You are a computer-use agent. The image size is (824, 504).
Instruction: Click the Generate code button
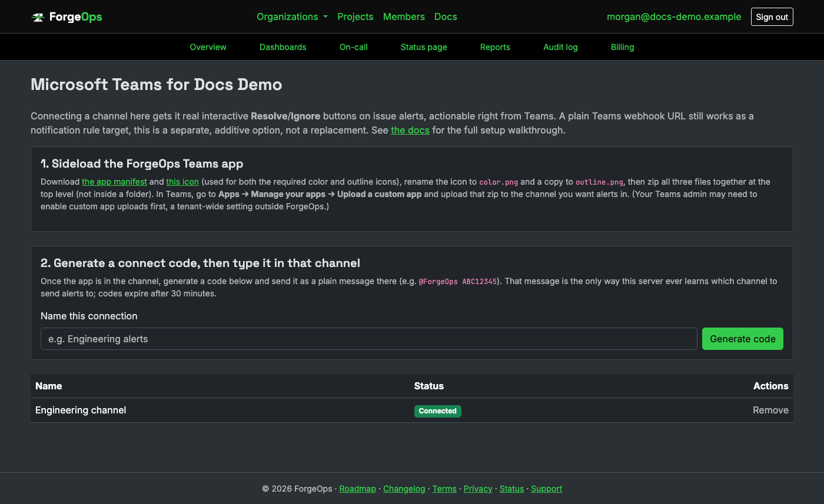(743, 339)
